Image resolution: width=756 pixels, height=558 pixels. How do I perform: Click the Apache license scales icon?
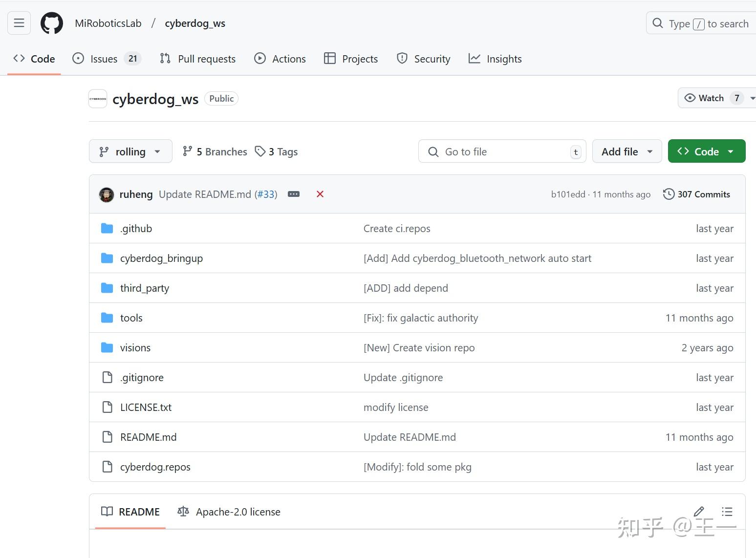point(183,512)
